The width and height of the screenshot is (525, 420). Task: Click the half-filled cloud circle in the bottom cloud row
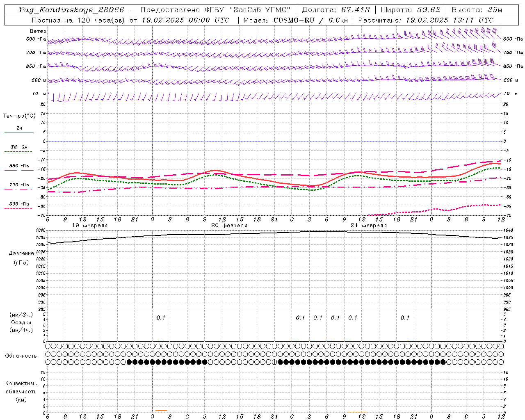pos(274,362)
